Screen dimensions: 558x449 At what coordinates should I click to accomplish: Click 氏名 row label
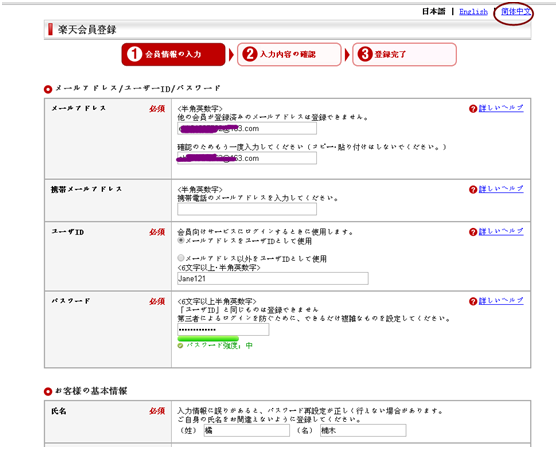coord(58,411)
